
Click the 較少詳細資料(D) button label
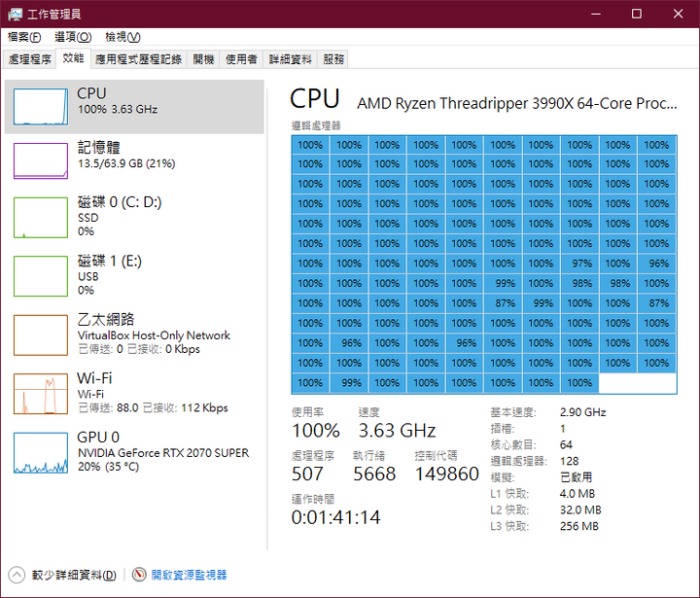(74, 575)
